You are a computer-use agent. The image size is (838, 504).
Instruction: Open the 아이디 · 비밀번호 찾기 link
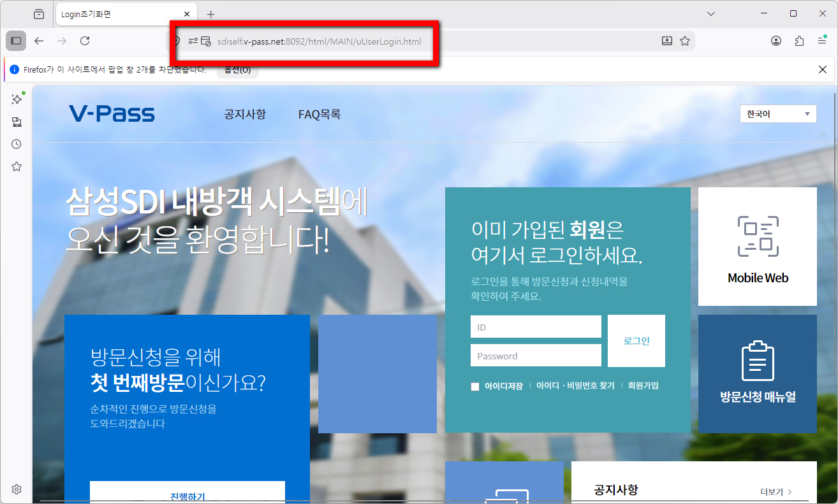[575, 386]
